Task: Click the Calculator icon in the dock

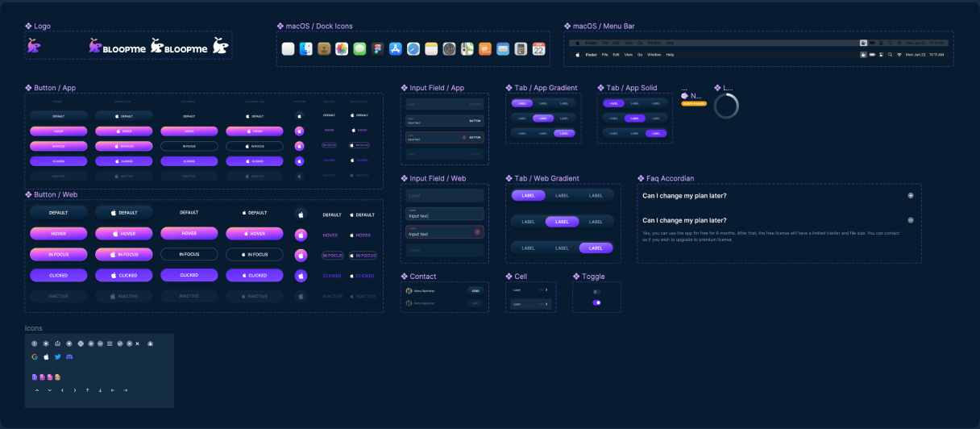Action: click(521, 49)
